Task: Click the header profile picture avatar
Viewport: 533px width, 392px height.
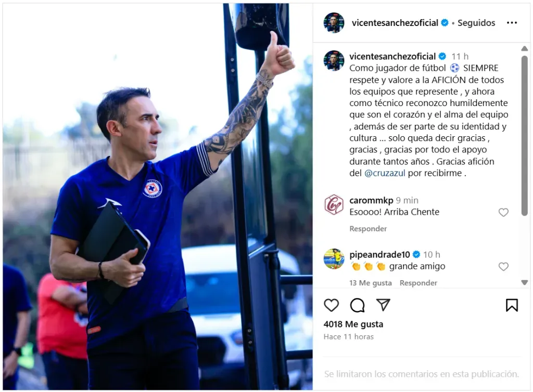Action: pyautogui.click(x=334, y=23)
